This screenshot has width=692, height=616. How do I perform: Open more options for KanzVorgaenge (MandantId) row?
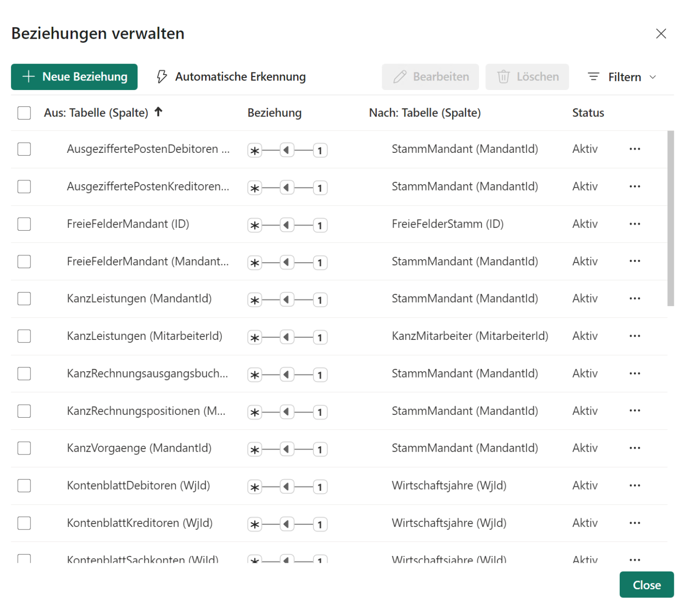635,448
